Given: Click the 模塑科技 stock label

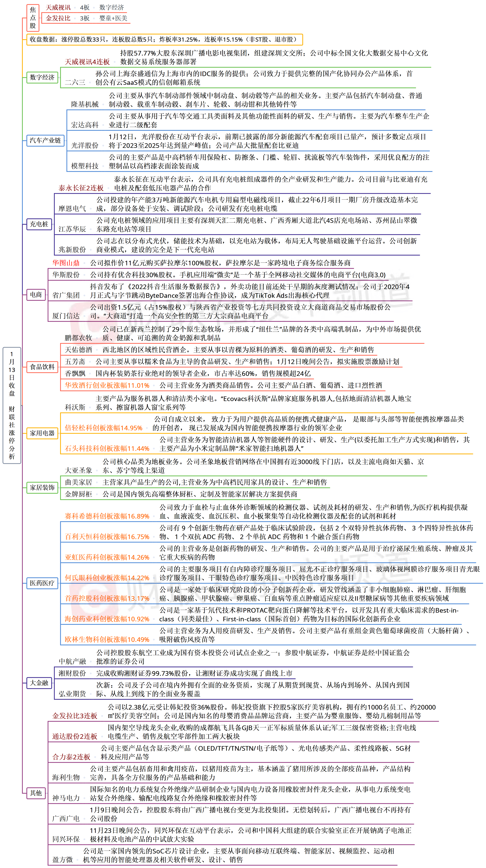Looking at the screenshot, I should click(x=85, y=166).
